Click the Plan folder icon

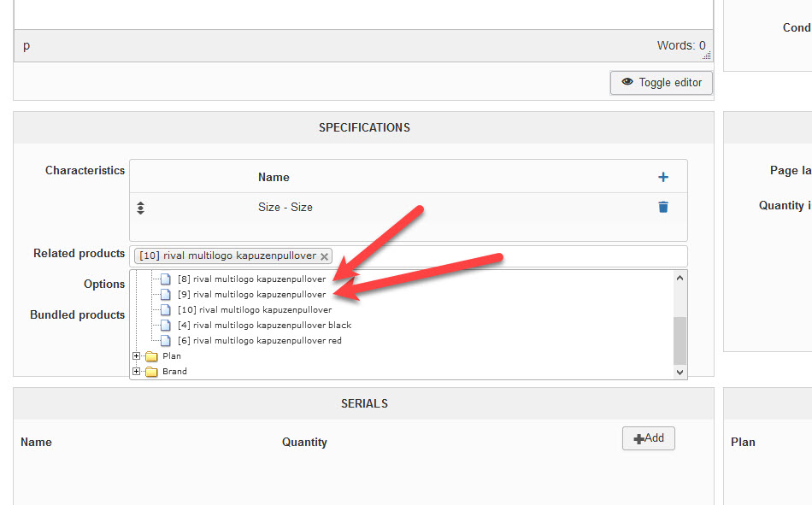click(151, 356)
